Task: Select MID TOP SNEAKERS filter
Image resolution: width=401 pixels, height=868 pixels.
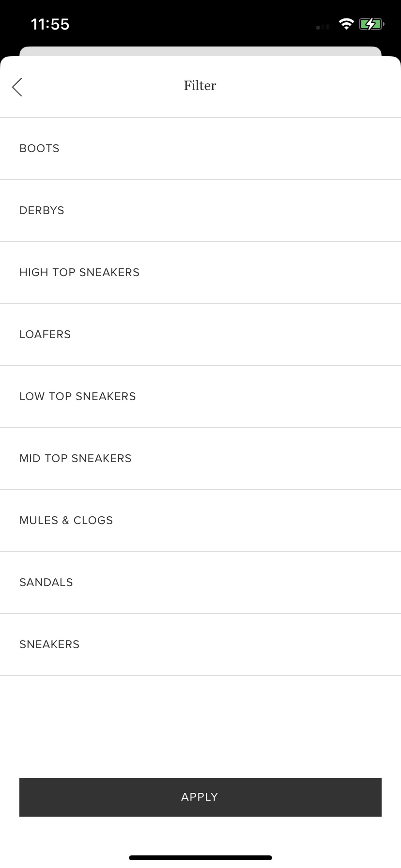Action: coord(200,459)
